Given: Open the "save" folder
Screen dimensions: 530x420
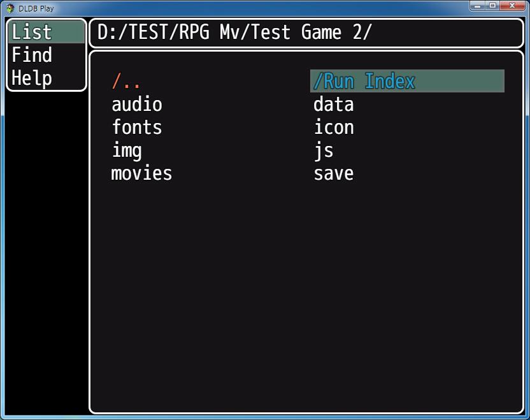Looking at the screenshot, I should pyautogui.click(x=334, y=173).
